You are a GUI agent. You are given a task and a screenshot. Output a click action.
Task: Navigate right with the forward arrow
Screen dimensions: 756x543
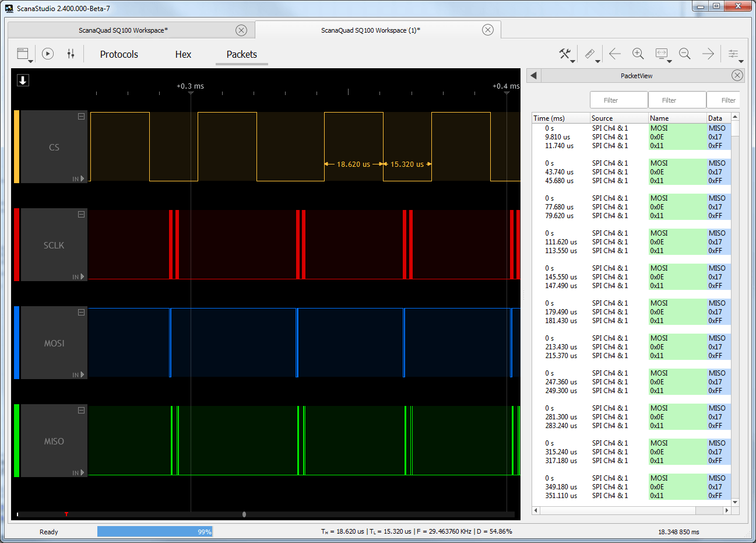[x=708, y=54]
